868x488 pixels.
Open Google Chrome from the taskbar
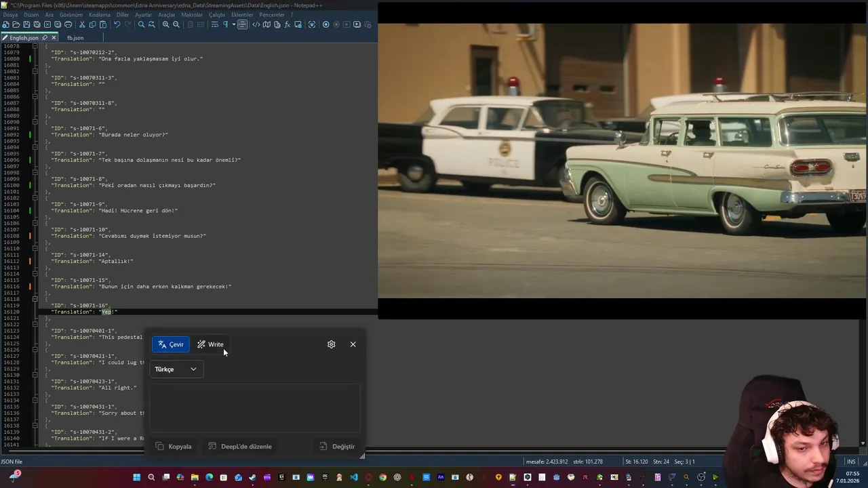[383, 477]
